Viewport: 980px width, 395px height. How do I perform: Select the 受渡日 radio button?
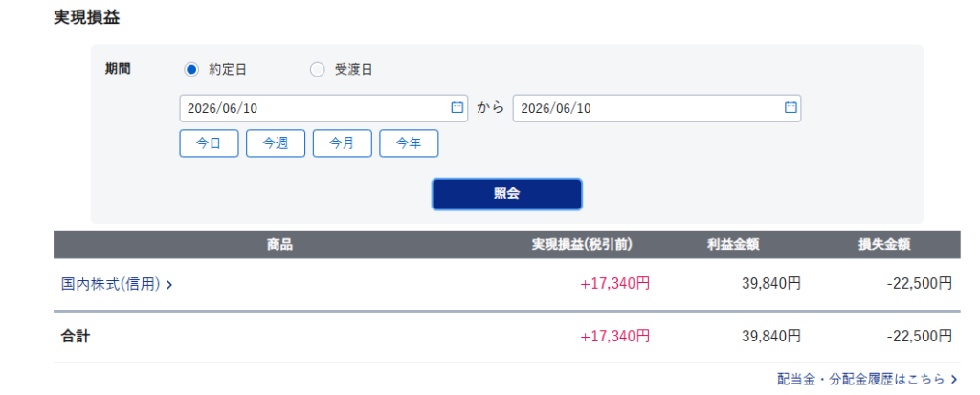coord(318,70)
